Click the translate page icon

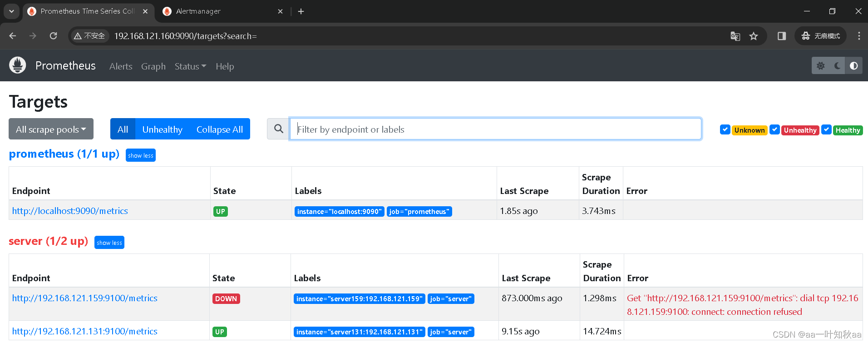735,36
